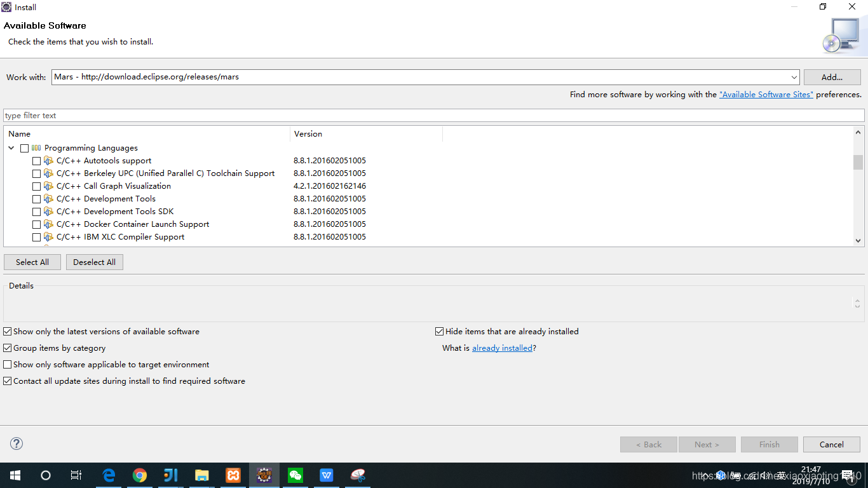Open the Available Software Sites link

pos(766,95)
